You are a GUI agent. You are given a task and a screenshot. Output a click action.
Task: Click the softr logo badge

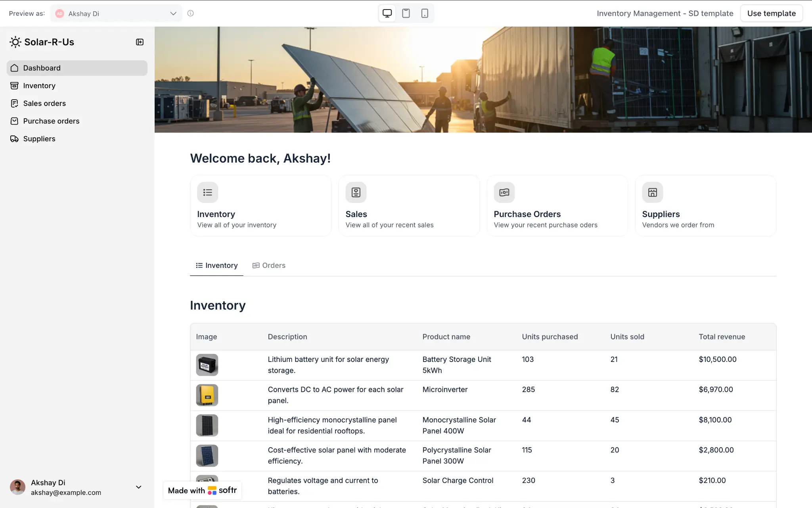(x=222, y=491)
